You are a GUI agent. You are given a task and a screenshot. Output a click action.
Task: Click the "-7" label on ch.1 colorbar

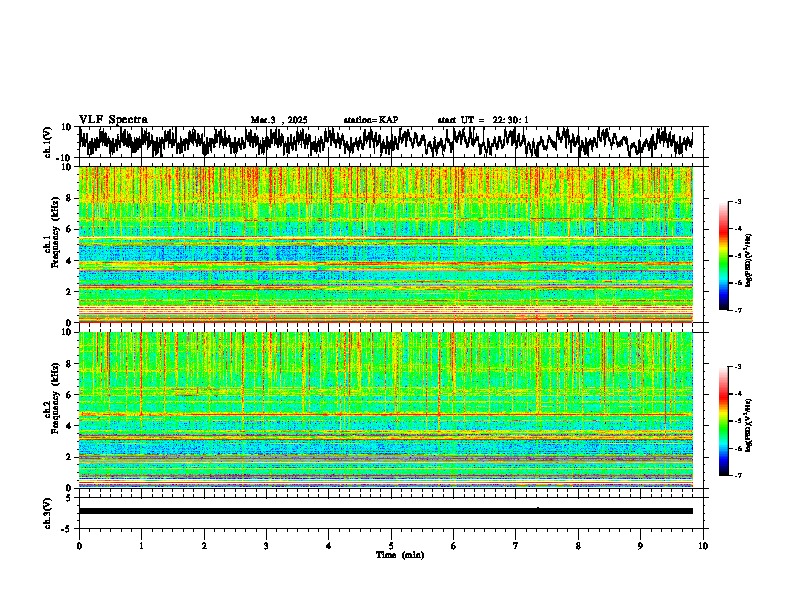click(x=737, y=310)
